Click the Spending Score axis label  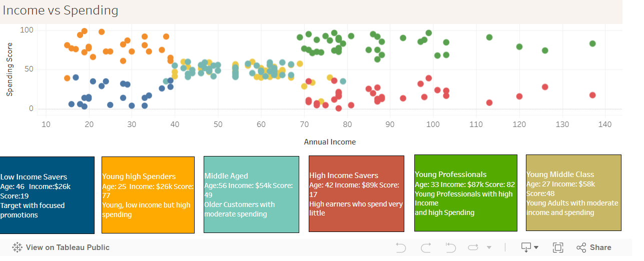(10, 69)
